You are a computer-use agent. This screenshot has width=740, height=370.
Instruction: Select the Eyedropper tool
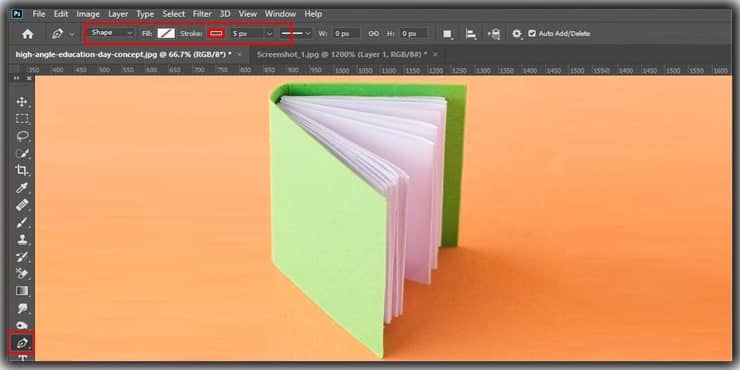pyautogui.click(x=22, y=188)
